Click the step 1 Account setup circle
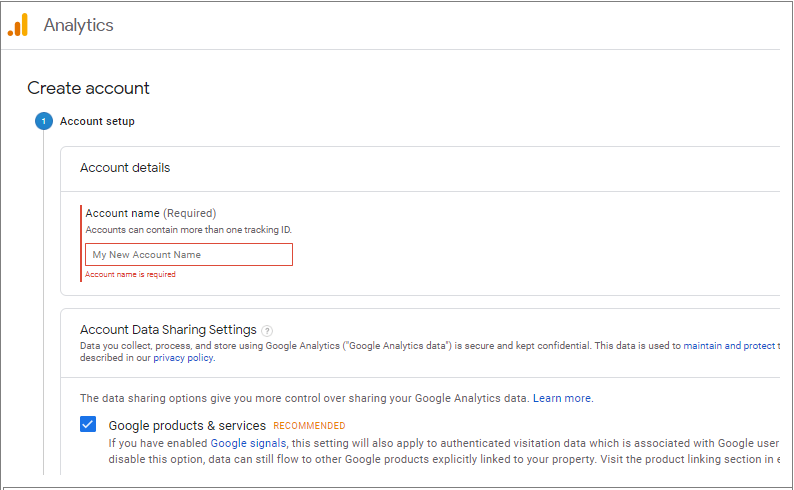The image size is (794, 490). click(x=44, y=121)
